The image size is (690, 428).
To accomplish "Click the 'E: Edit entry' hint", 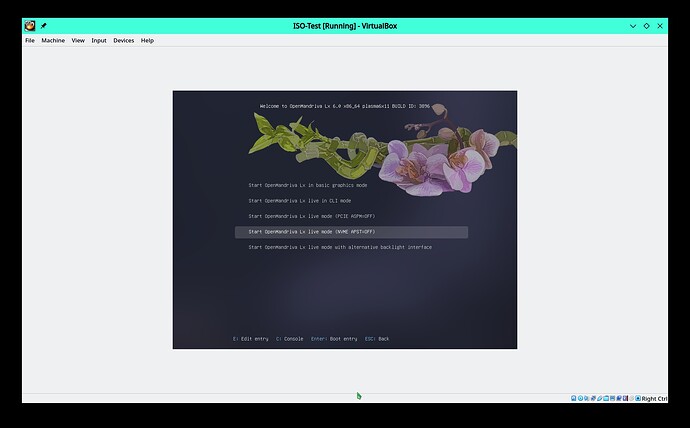I will [x=250, y=339].
